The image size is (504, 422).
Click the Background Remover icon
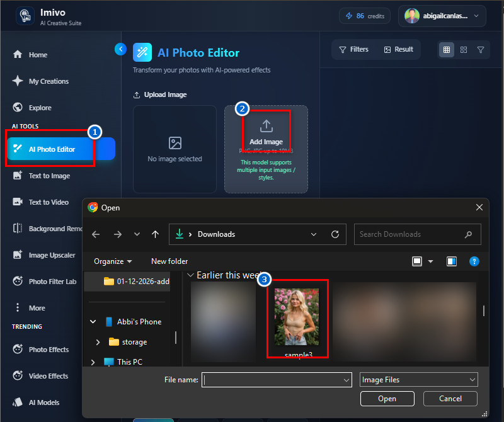(x=18, y=228)
